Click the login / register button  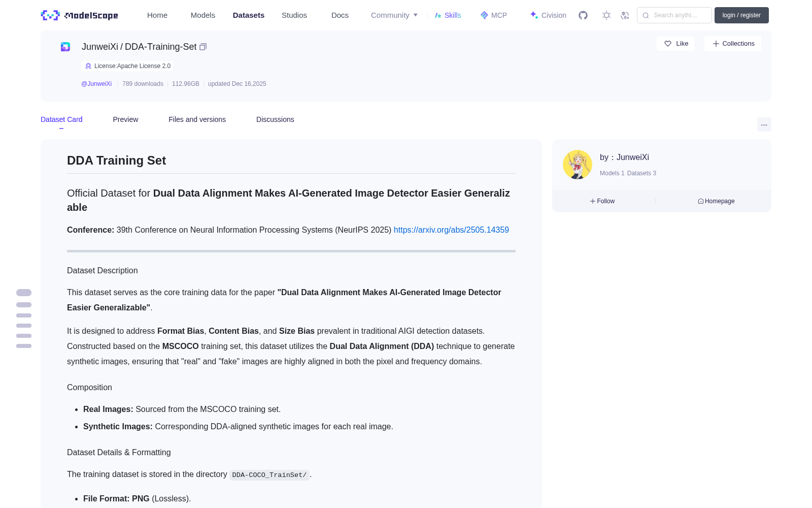741,15
